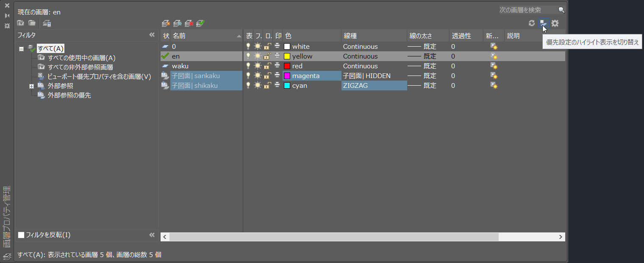Collapse the filter panel with top chevrons

(x=152, y=35)
